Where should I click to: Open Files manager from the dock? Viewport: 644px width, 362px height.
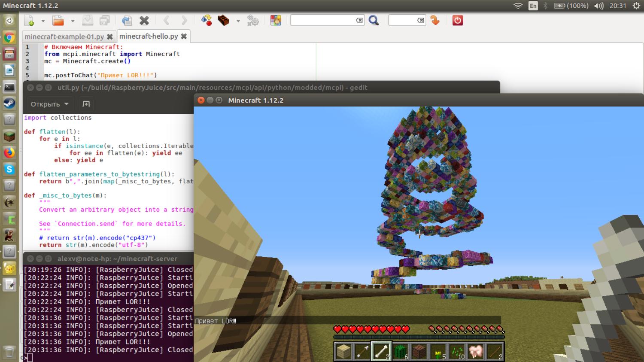(x=9, y=54)
